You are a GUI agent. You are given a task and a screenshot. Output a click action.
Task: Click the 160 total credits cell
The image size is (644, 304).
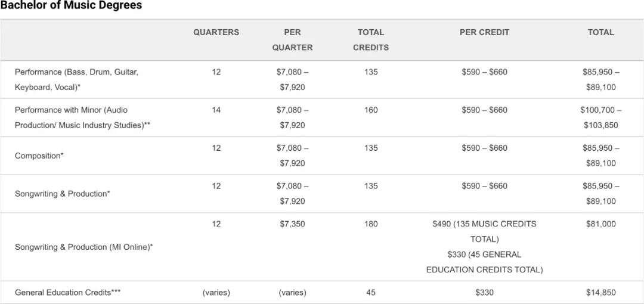tap(371, 110)
